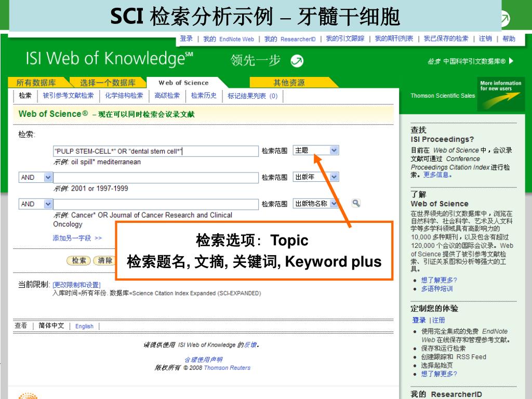
Task: Open the 主题 search scope dropdown
Action: pyautogui.click(x=315, y=150)
